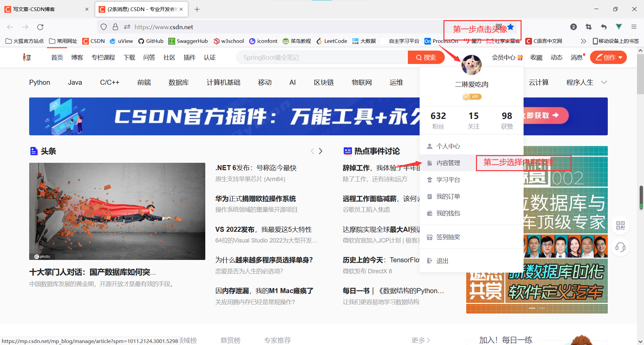
Task: Open the 插件 nav item
Action: 190,57
